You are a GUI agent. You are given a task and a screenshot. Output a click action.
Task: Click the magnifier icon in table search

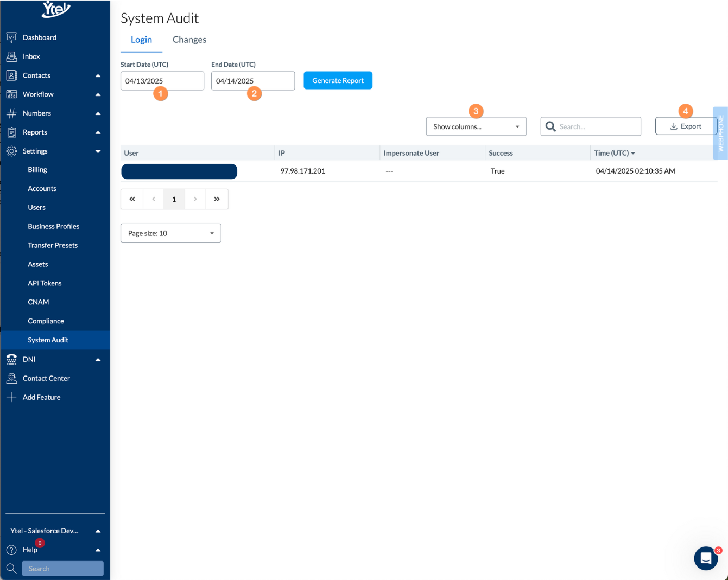tap(550, 126)
